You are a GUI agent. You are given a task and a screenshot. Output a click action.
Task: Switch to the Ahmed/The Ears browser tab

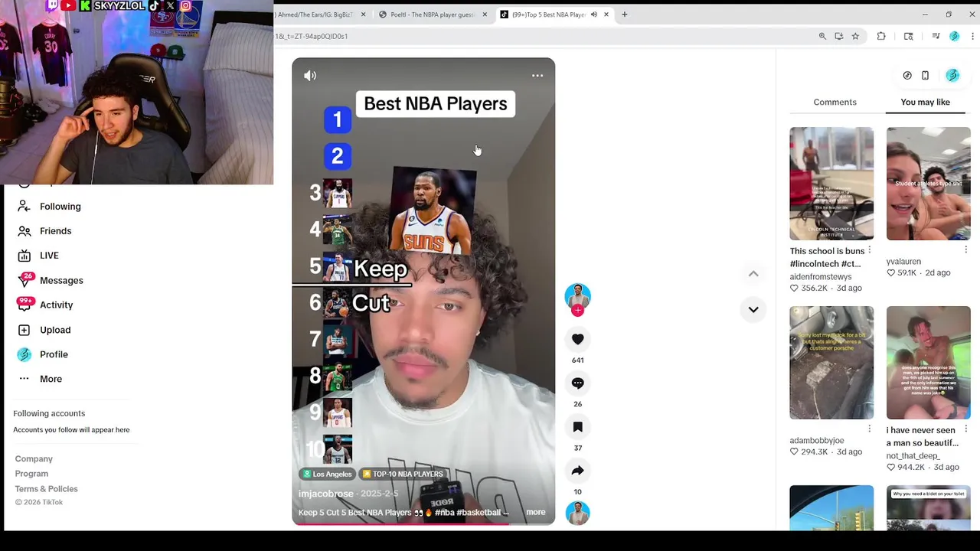click(315, 15)
